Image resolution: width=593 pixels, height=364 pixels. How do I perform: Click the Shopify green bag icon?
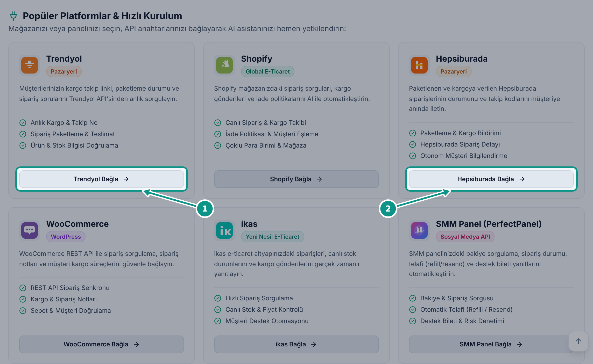pos(224,65)
